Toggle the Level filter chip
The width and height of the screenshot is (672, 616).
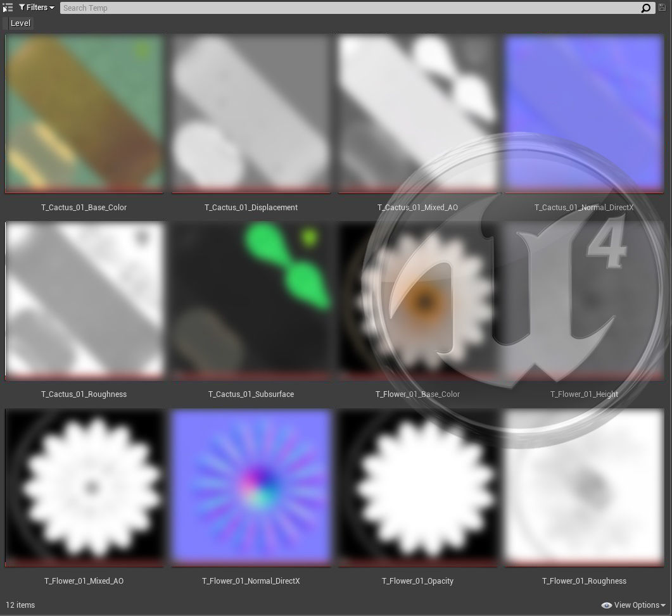click(17, 23)
